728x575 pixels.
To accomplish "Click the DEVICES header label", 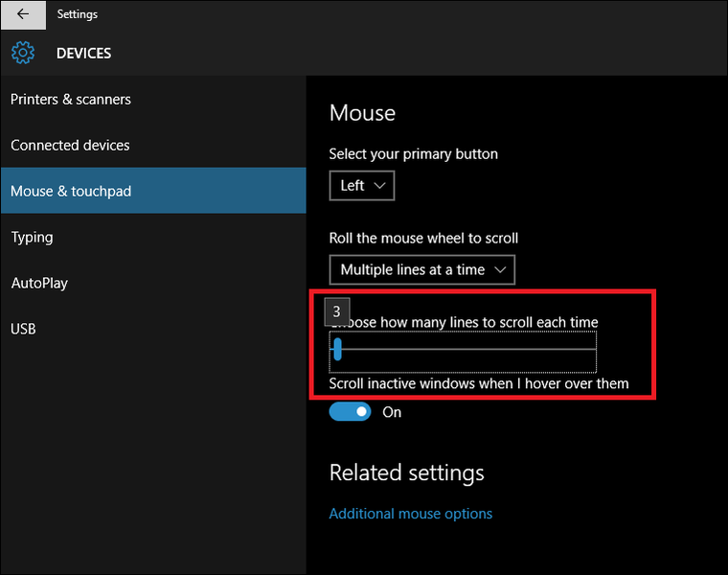I will click(84, 54).
